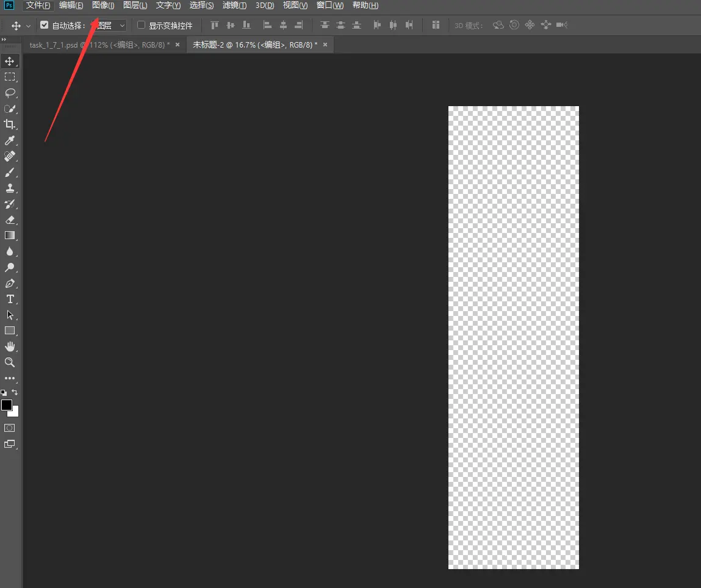This screenshot has width=701, height=588.
Task: Select the Dodge tool
Action: (x=10, y=268)
